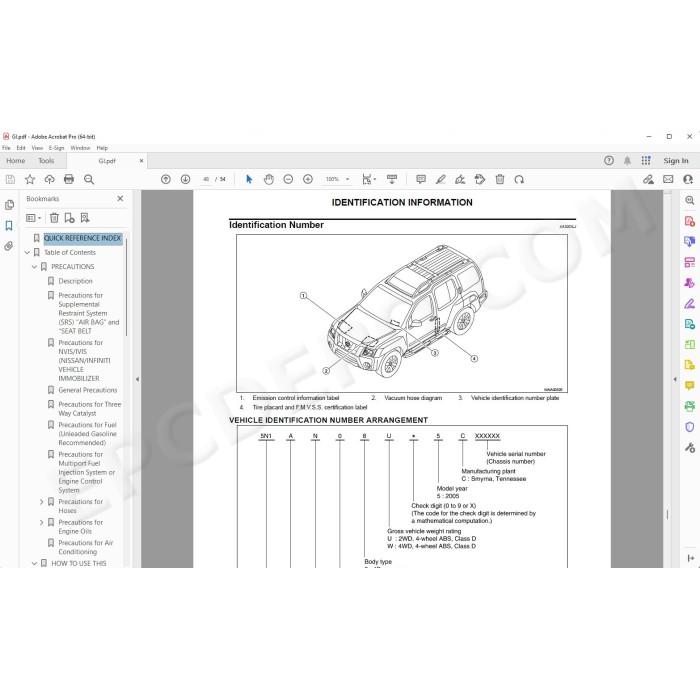Go to next page arrow
The height and width of the screenshot is (700, 700).
pos(185,179)
